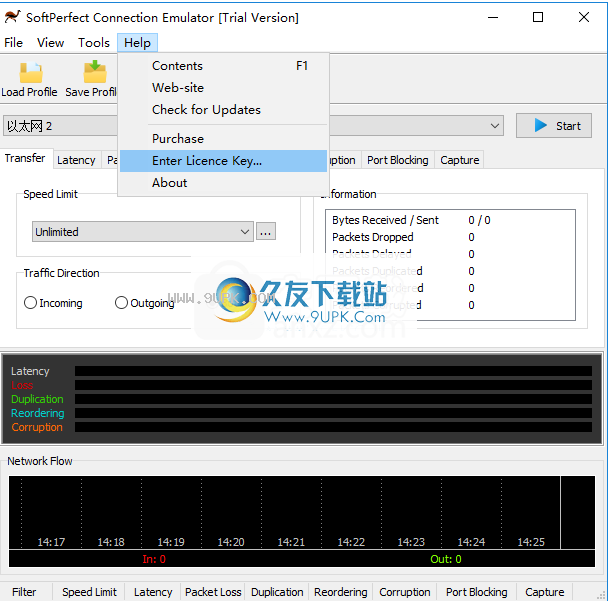Switch to the Capture tab

pyautogui.click(x=459, y=160)
